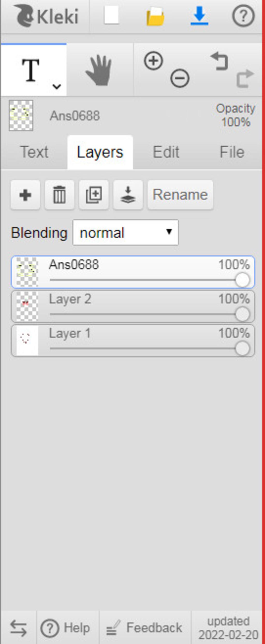265x644 pixels.
Task: Switch to the Edit tab
Action: tap(166, 152)
